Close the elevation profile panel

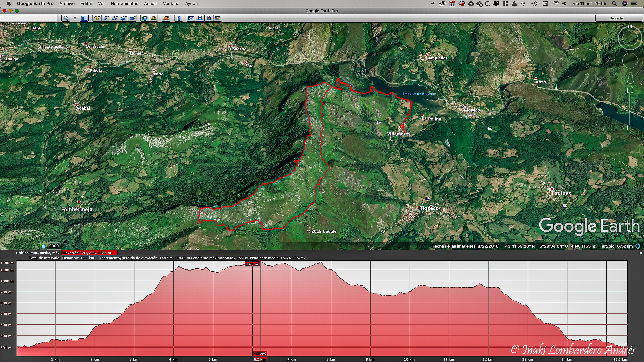641,253
